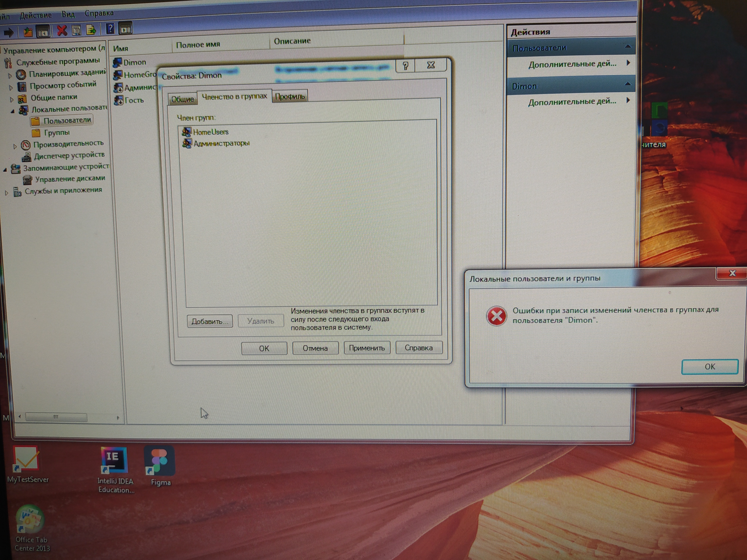The width and height of the screenshot is (747, 560).
Task: Select the Группы folder in tree
Action: pyautogui.click(x=57, y=133)
